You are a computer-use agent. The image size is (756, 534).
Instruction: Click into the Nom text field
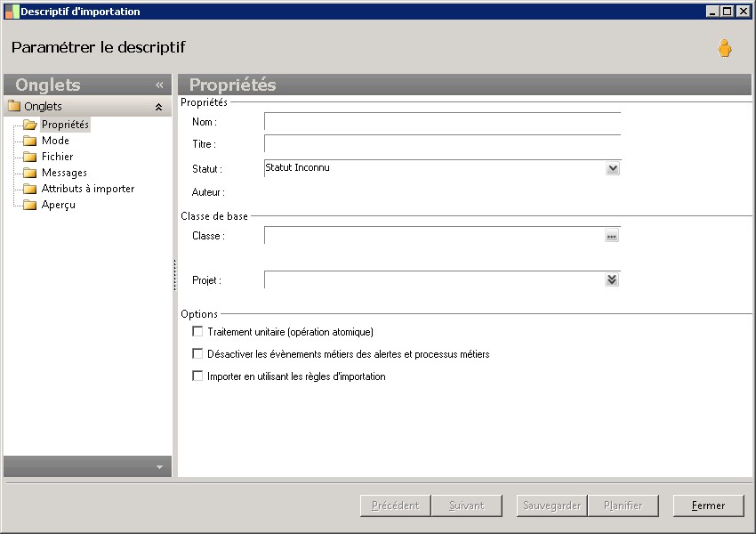pos(442,123)
